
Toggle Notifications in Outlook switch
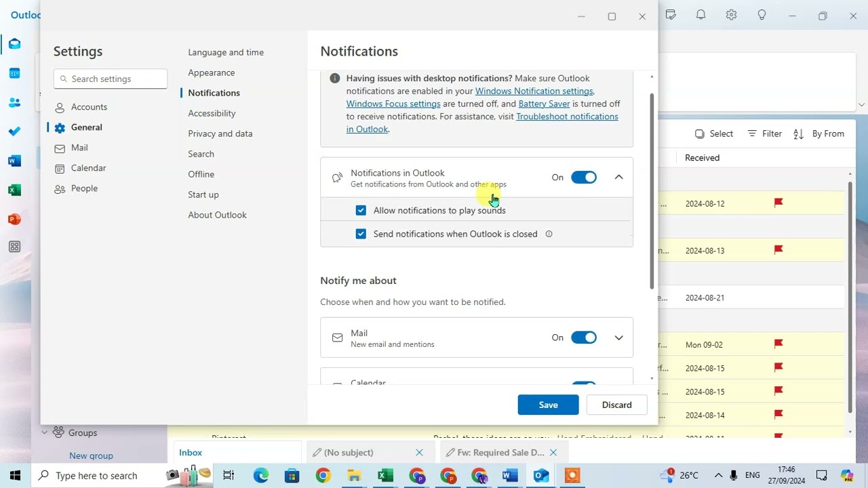coord(584,178)
